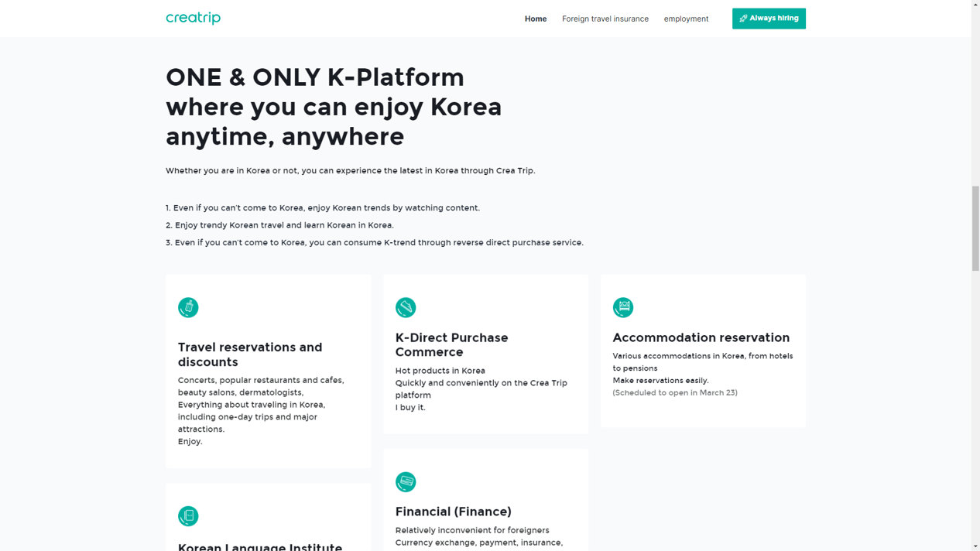Click the vertical scrollbar thumb
The height and width of the screenshot is (551, 980).
975,228
